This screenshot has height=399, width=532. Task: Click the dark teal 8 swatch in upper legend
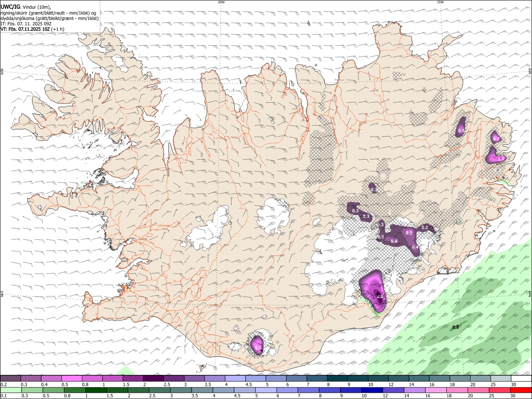coord(337,378)
